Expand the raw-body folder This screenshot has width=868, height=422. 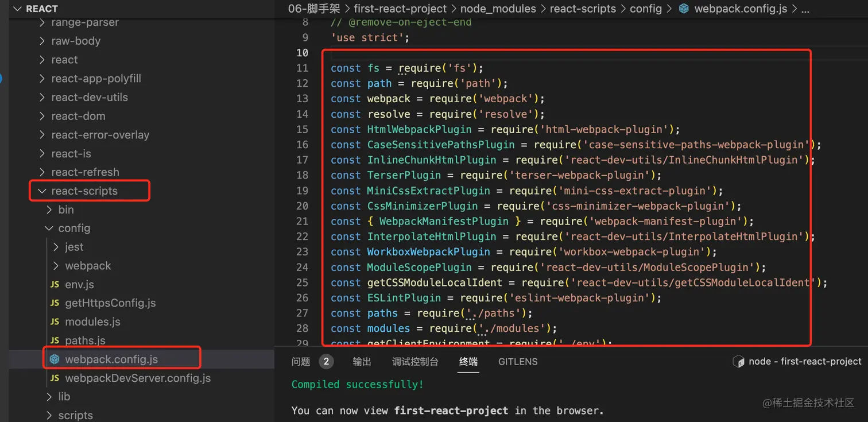[42, 41]
